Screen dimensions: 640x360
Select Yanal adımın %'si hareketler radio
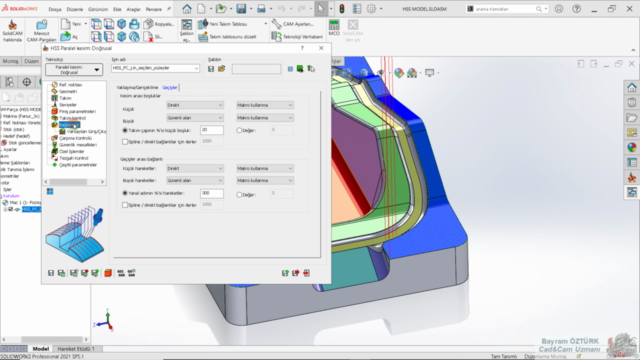click(125, 193)
